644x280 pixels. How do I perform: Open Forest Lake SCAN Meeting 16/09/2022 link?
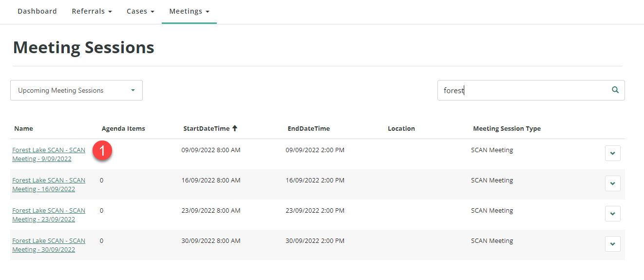(x=49, y=184)
